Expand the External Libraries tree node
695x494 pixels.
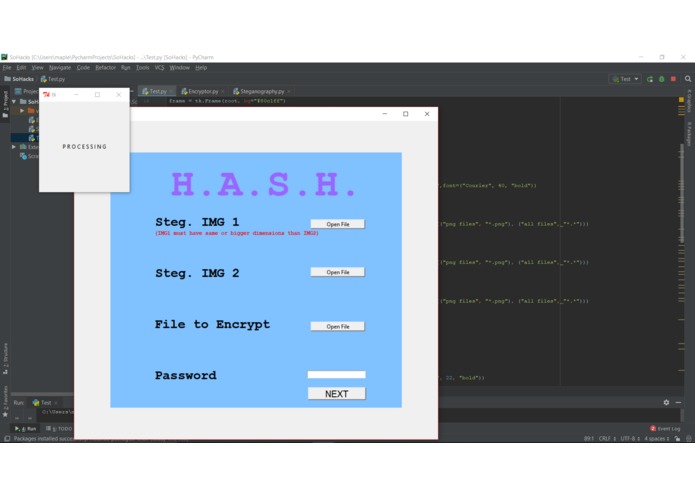[14, 147]
